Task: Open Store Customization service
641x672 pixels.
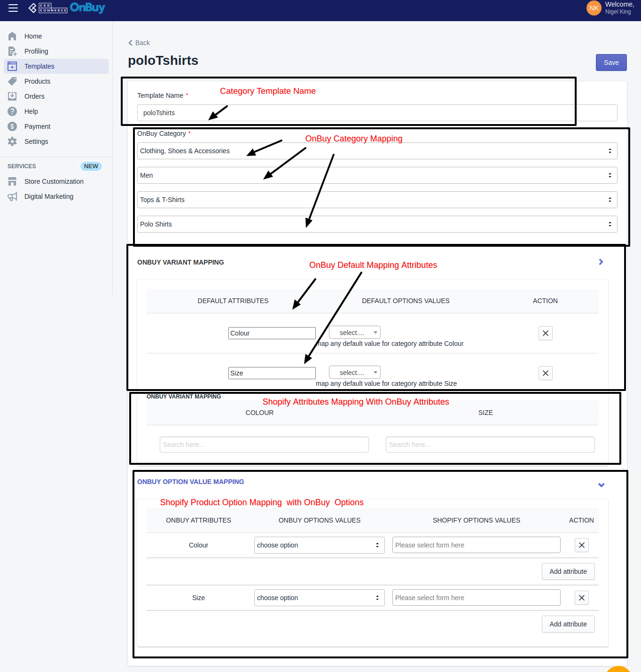Action: [x=56, y=181]
